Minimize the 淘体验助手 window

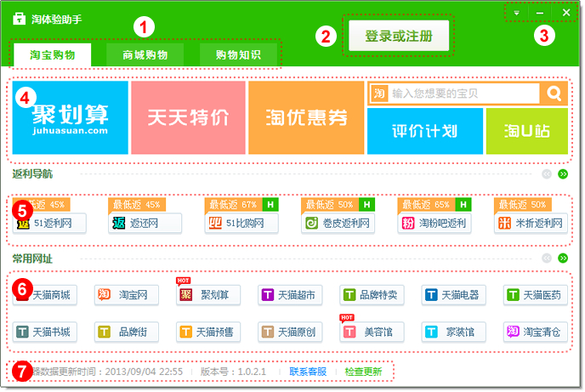tap(539, 13)
